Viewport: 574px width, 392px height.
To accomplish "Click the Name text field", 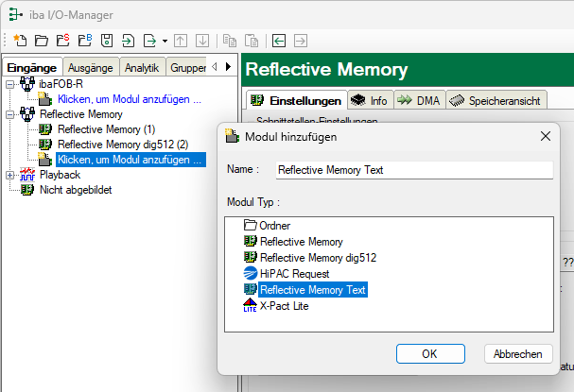I will [x=412, y=170].
